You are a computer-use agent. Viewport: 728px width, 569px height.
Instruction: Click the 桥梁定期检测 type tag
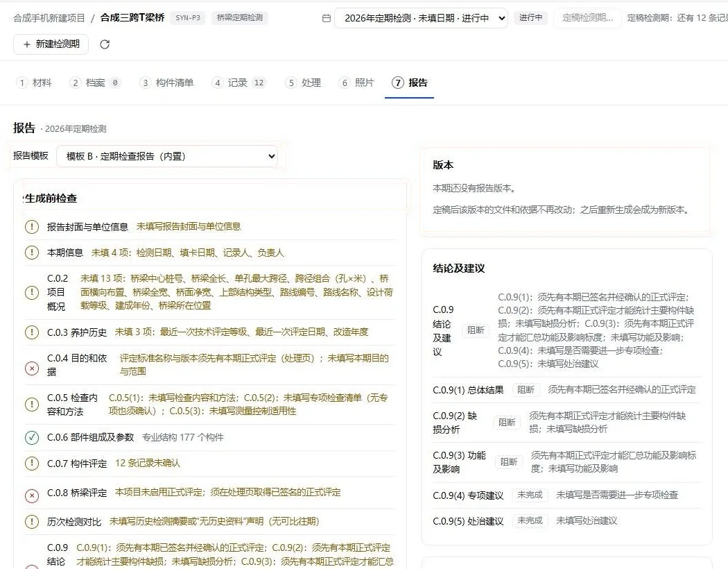tap(240, 17)
